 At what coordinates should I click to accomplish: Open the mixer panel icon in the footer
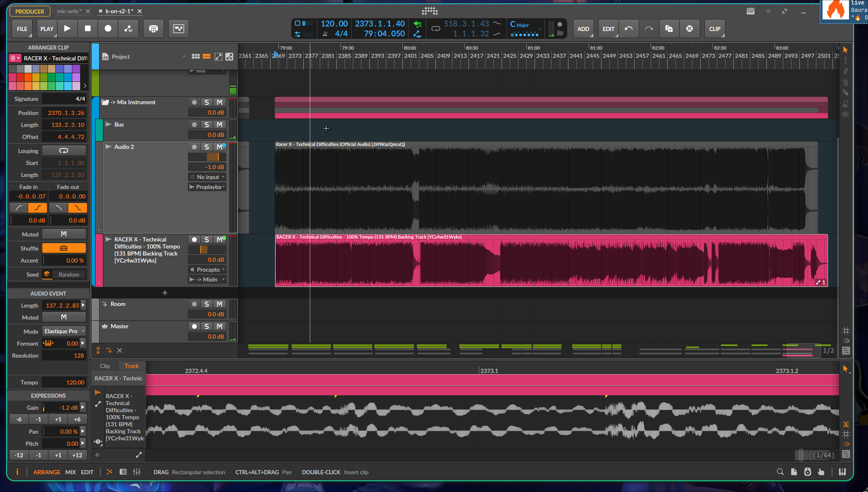click(x=137, y=472)
